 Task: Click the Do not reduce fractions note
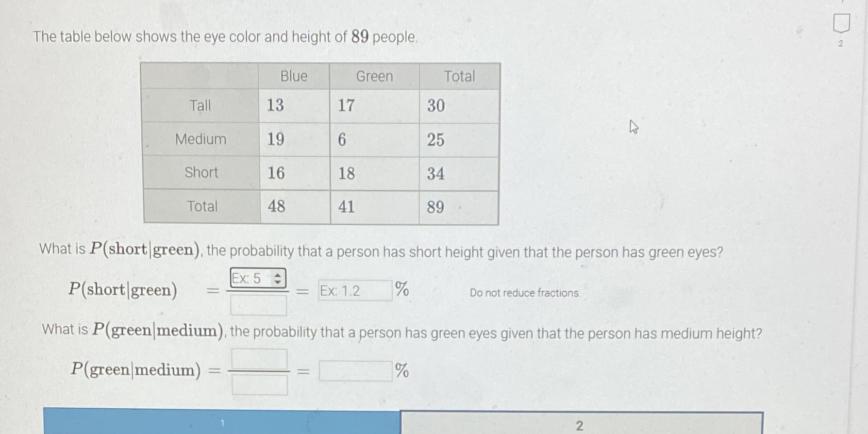tap(524, 293)
